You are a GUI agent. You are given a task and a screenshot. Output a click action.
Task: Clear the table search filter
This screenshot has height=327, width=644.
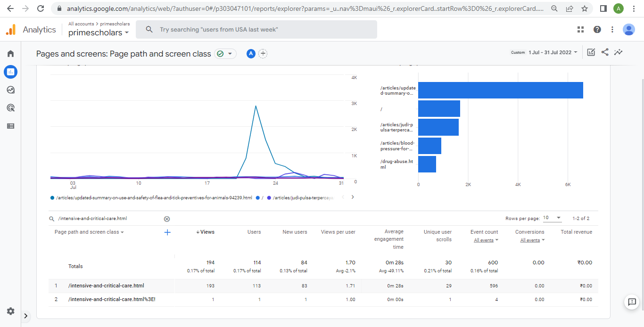point(167,219)
